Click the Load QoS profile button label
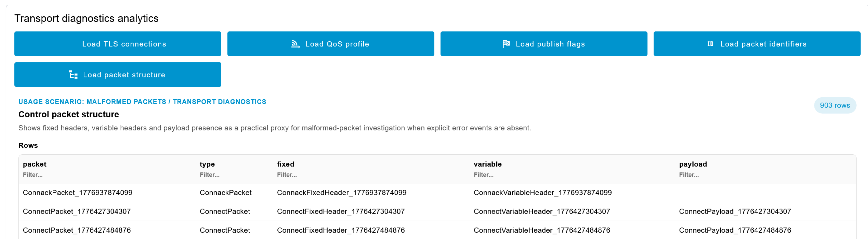The image size is (868, 246). coord(337,44)
